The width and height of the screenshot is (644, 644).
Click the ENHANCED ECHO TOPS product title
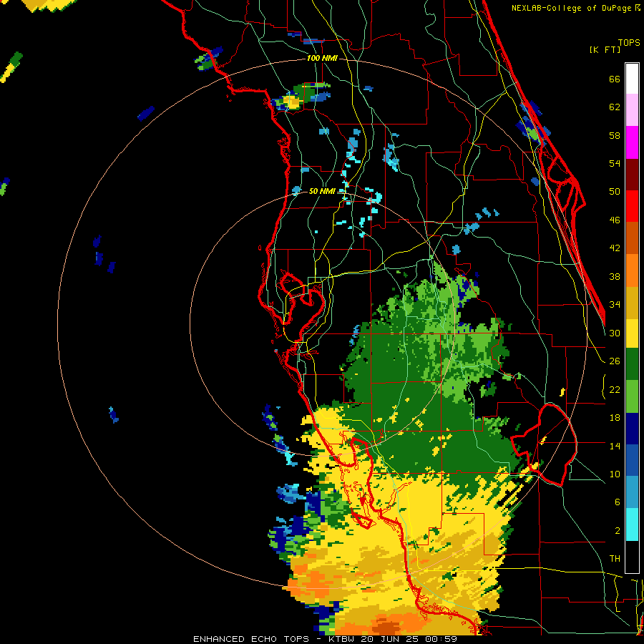pyautogui.click(x=253, y=639)
